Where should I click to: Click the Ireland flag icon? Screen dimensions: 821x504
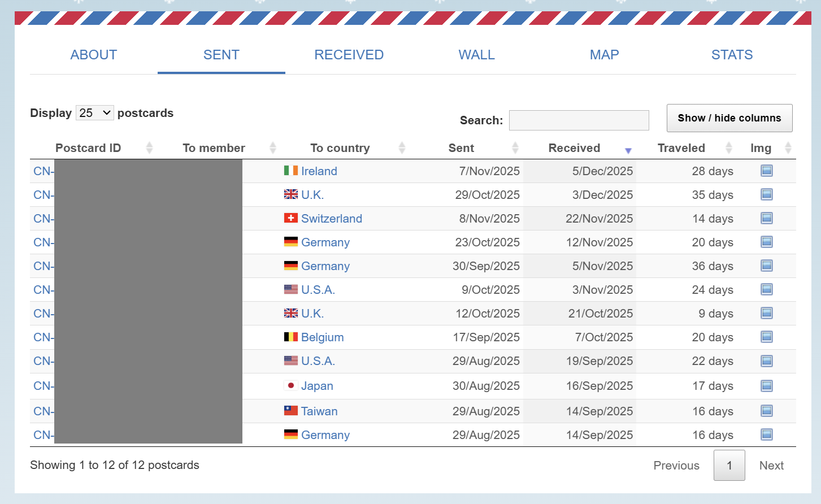(290, 171)
